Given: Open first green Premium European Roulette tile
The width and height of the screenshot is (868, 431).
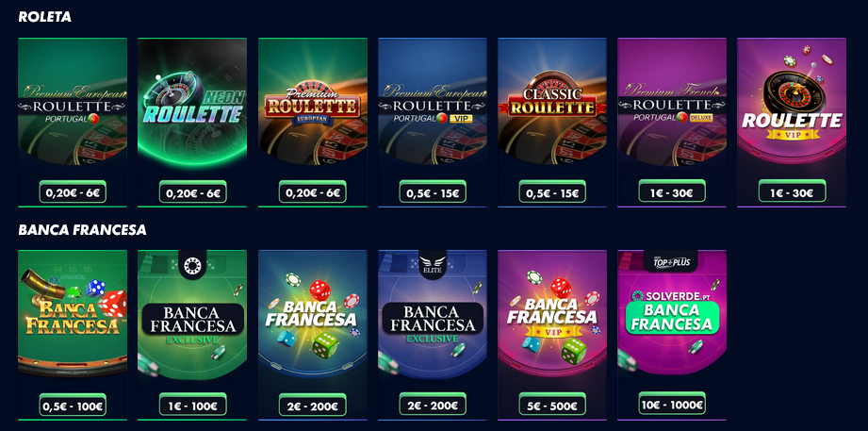Looking at the screenshot, I should 73,123.
